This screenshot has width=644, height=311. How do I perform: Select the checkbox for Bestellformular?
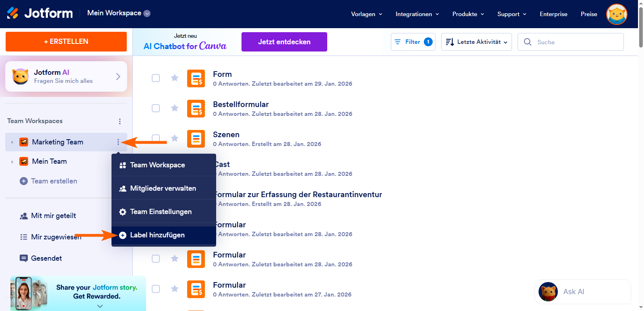(156, 108)
